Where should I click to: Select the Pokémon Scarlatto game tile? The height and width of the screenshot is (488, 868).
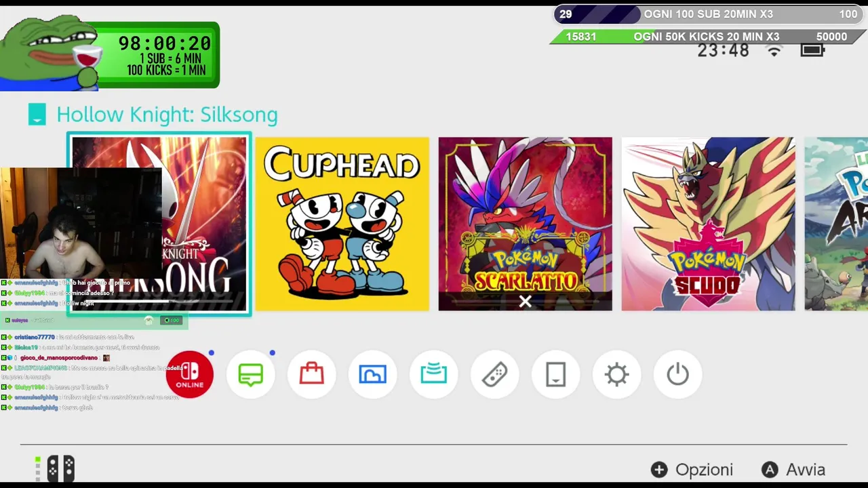(526, 224)
